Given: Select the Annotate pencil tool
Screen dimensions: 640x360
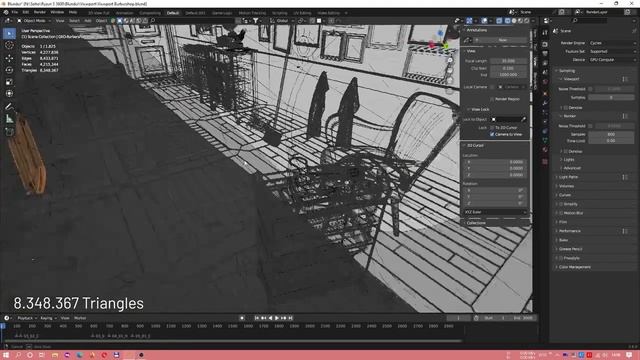Looking at the screenshot, I should [9, 107].
